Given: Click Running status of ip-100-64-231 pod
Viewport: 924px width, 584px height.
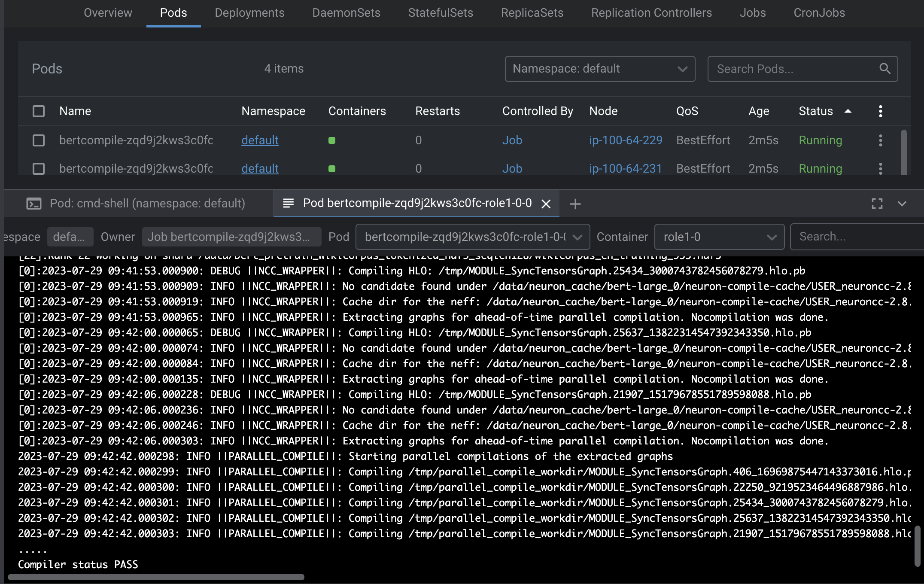Looking at the screenshot, I should pyautogui.click(x=821, y=169).
